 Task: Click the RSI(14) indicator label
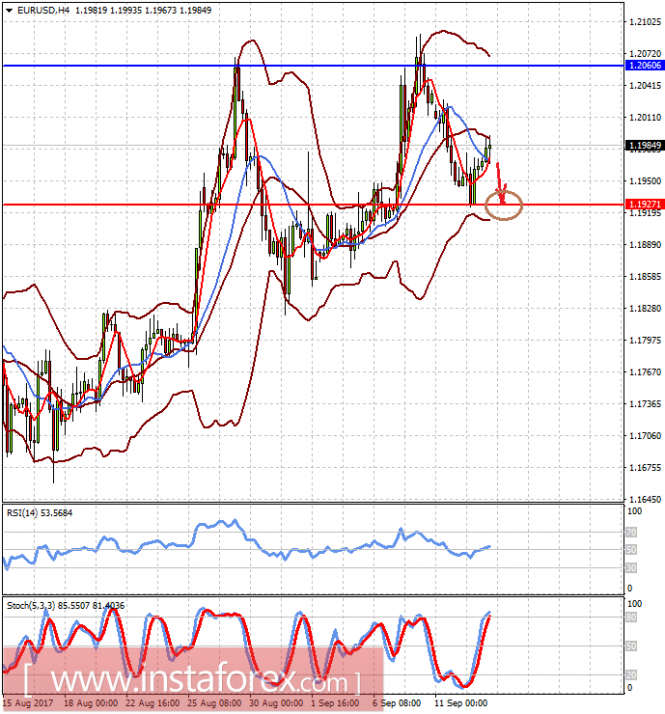40,513
